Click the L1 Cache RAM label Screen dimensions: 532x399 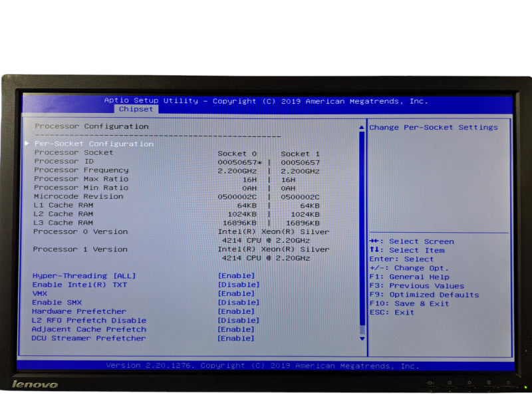coord(63,205)
